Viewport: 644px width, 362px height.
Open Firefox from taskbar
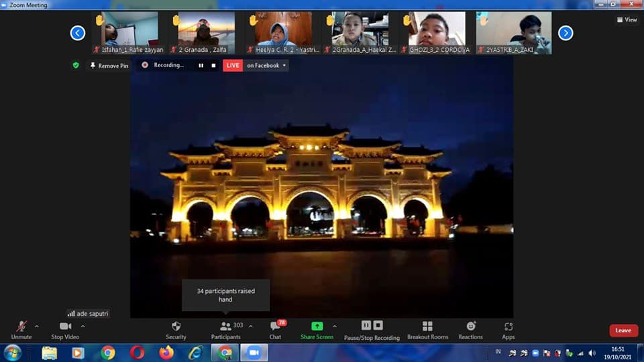point(166,353)
